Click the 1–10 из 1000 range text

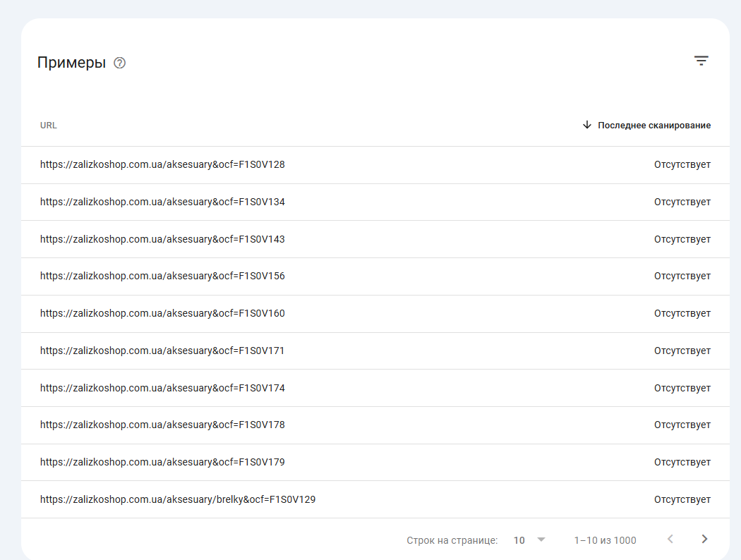click(x=605, y=541)
